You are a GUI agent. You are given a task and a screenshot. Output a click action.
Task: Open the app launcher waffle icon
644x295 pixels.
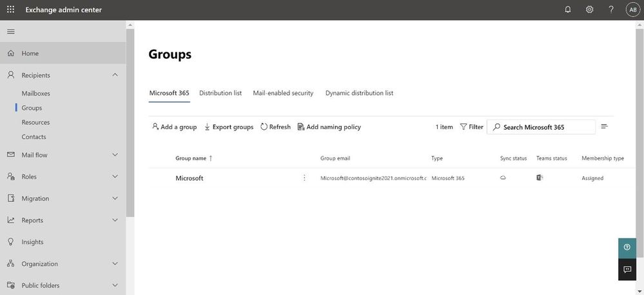(x=11, y=10)
